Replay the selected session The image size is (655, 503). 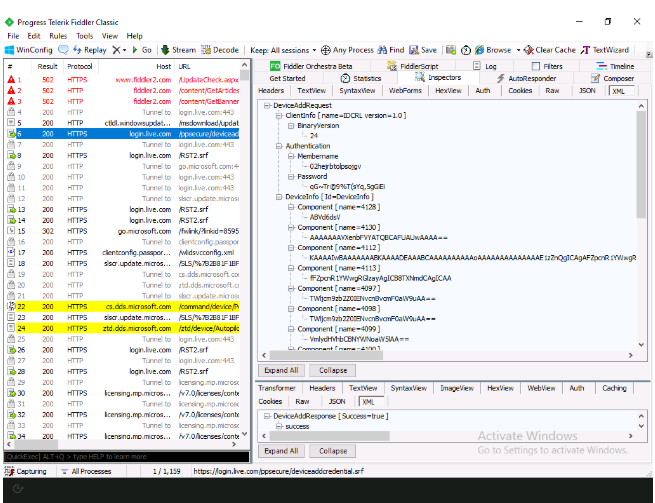tap(89, 50)
